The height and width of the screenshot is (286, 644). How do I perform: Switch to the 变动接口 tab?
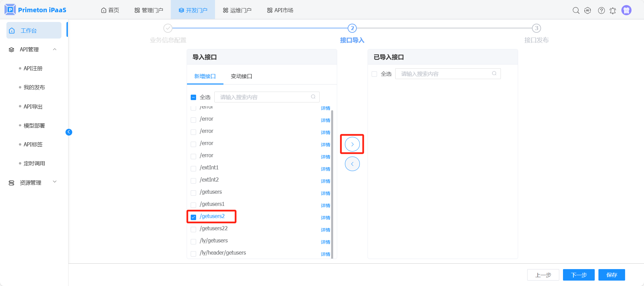click(x=241, y=76)
